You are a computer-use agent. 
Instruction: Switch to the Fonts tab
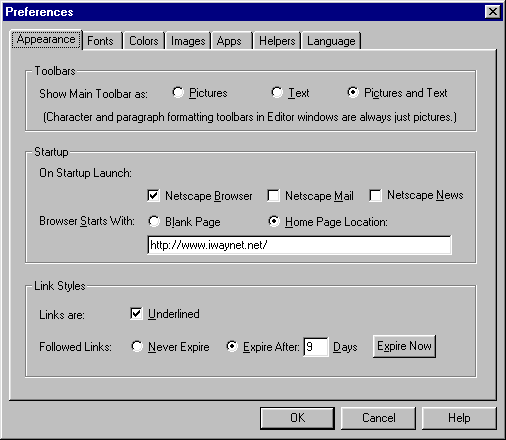tap(102, 41)
